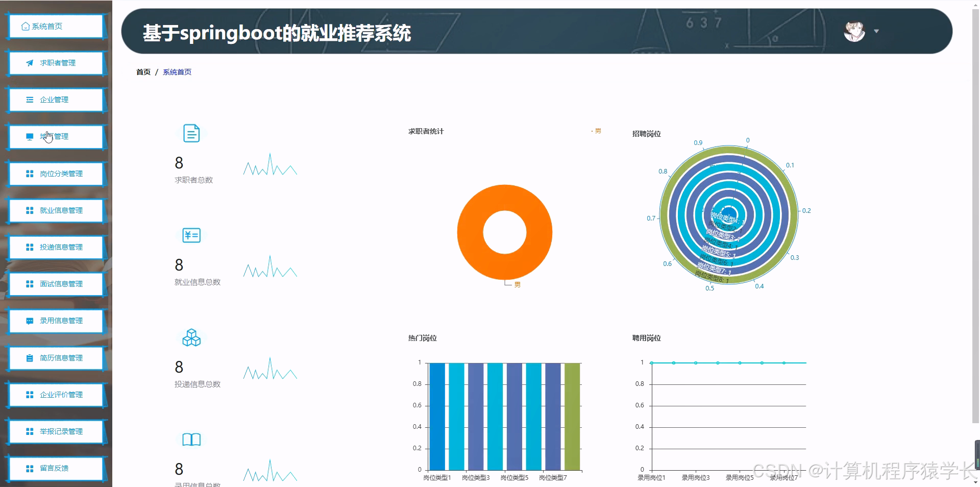Open the 企业评价管理 menu item
Screen dimensions: 980x487
click(x=55, y=395)
